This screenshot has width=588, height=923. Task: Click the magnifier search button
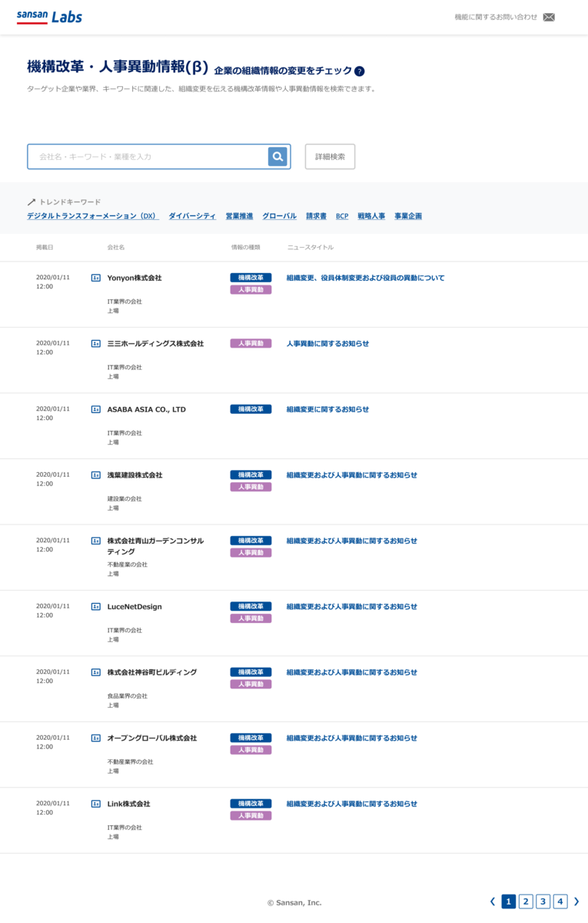277,156
